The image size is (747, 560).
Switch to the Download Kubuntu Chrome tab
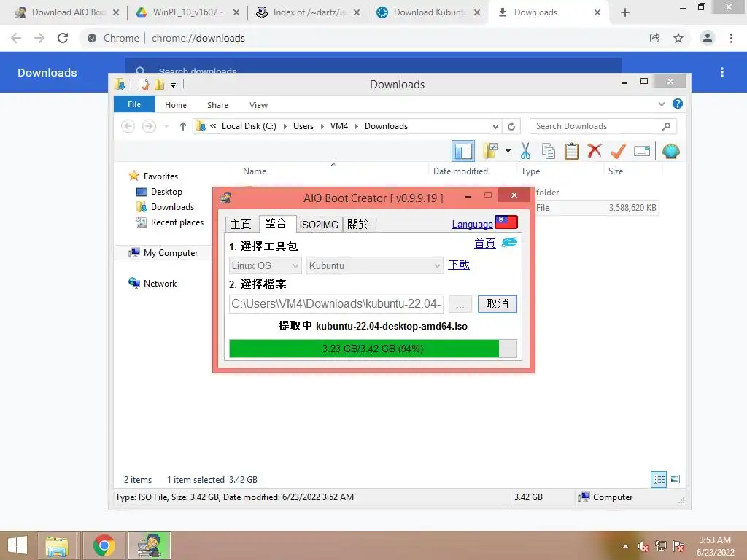[427, 12]
